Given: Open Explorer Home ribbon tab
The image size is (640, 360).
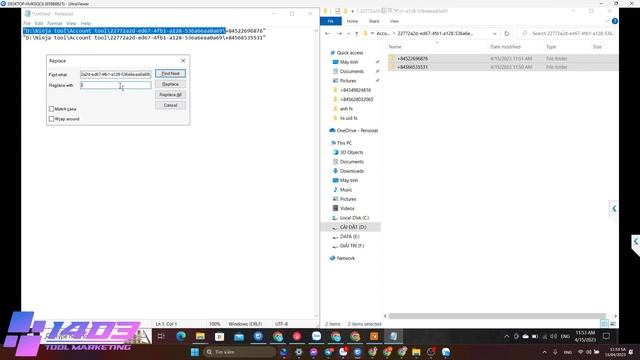Looking at the screenshot, I should 352,21.
